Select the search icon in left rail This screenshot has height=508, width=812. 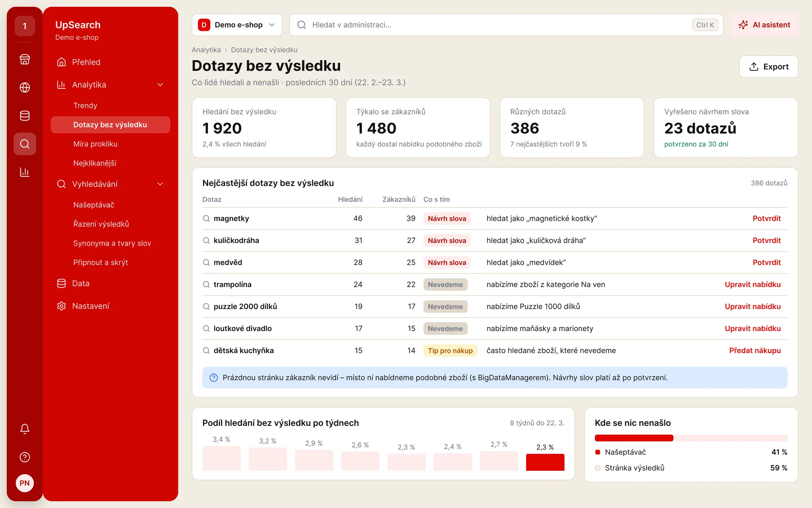pyautogui.click(x=25, y=144)
